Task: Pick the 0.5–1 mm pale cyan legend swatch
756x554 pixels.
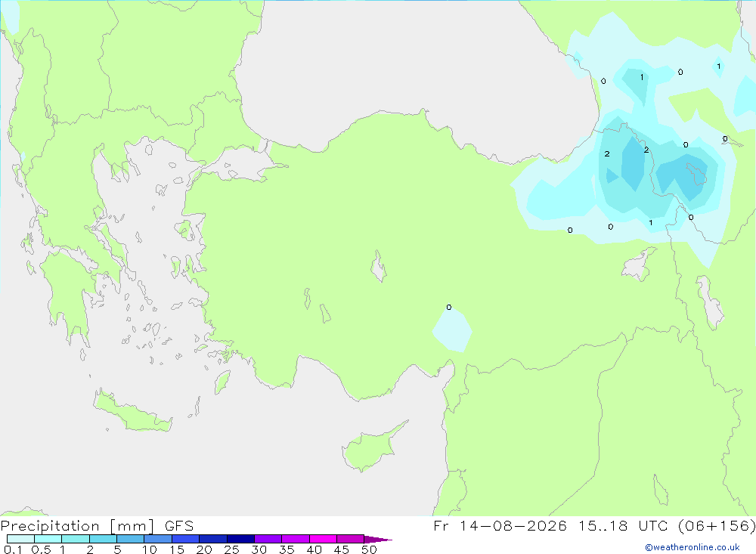Action: coord(48,539)
